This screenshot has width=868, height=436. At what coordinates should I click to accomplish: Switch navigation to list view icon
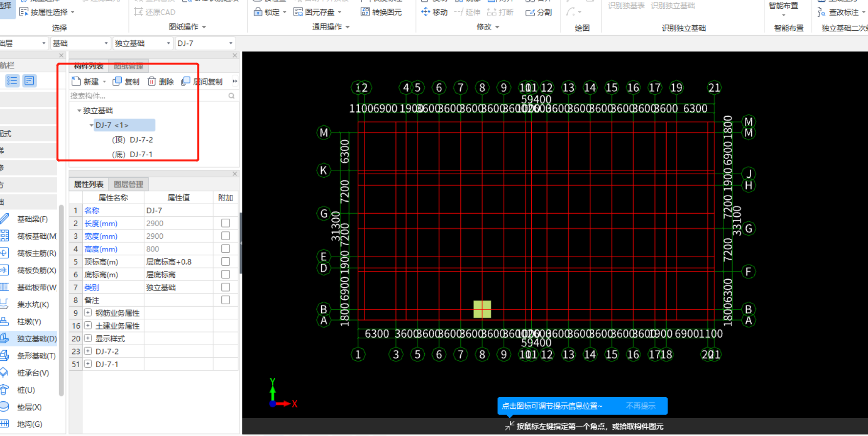click(12, 81)
